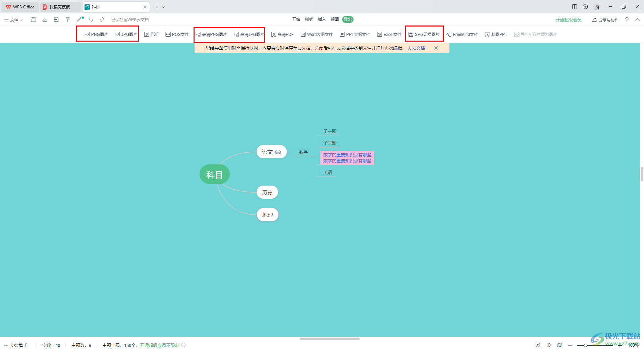Export as PPT大纲文件
The height and width of the screenshot is (349, 644).
pos(355,34)
